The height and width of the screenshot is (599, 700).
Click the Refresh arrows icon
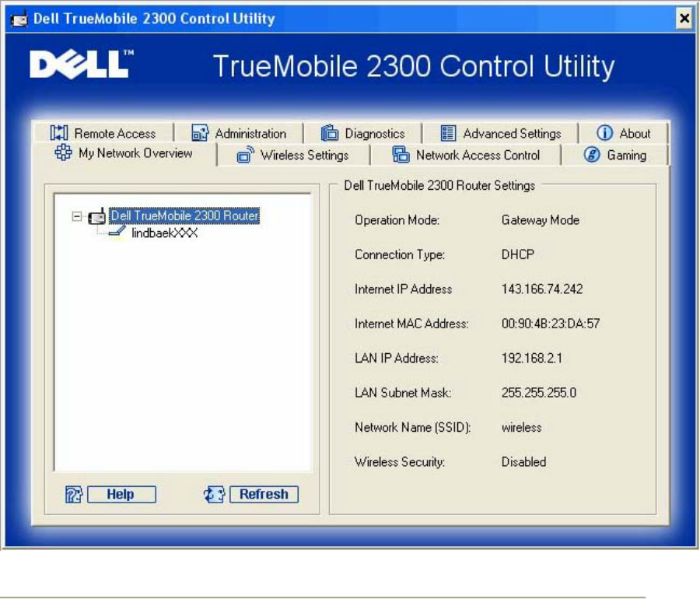pos(215,495)
